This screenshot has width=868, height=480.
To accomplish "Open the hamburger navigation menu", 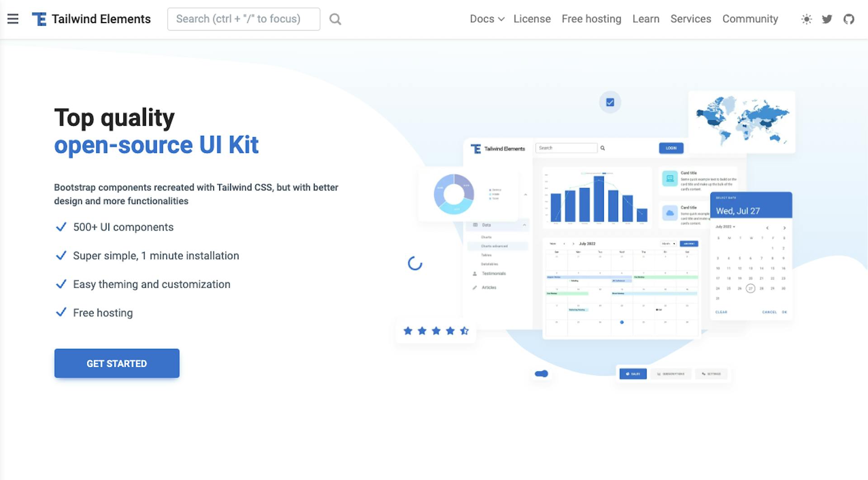I will tap(13, 19).
